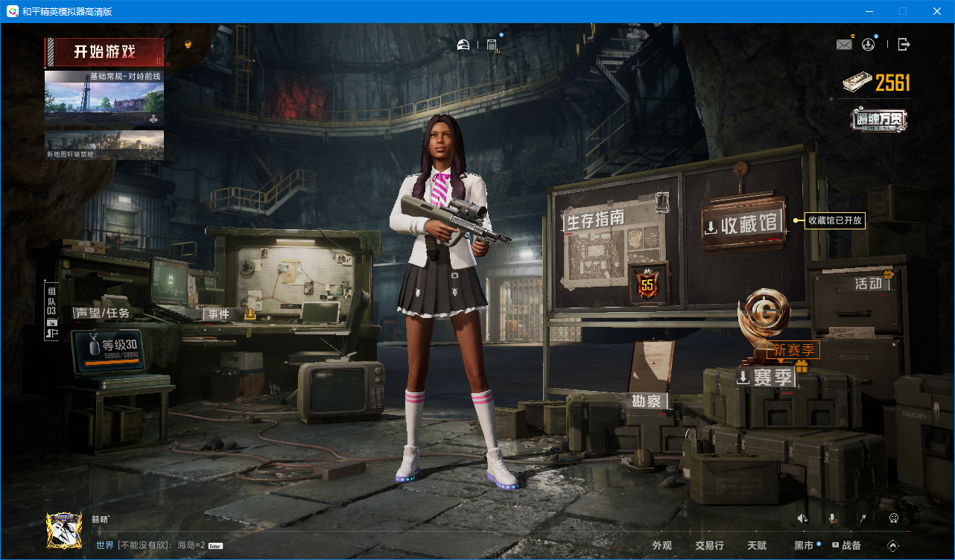Click the download manager icon at top right
This screenshot has width=955, height=560.
click(x=868, y=45)
